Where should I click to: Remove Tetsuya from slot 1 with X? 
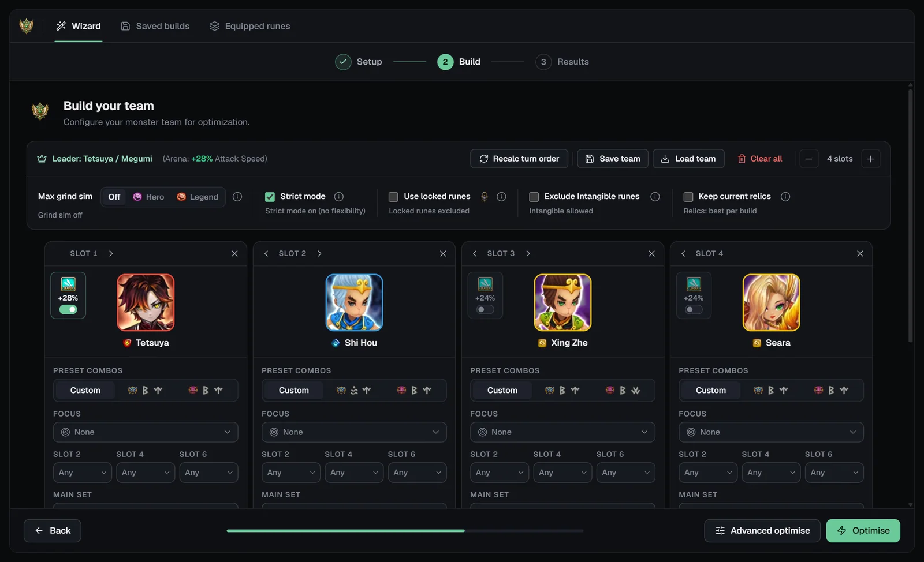click(x=234, y=253)
